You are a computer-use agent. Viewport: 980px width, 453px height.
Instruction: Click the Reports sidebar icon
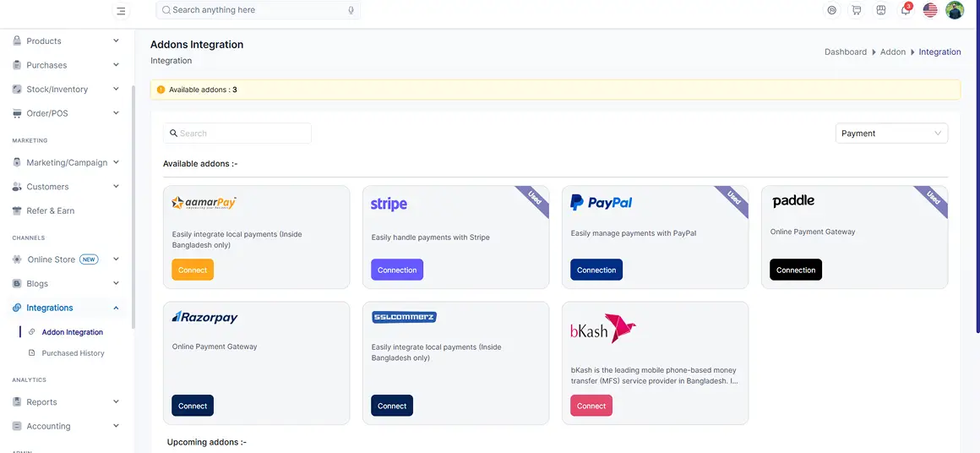coord(17,402)
